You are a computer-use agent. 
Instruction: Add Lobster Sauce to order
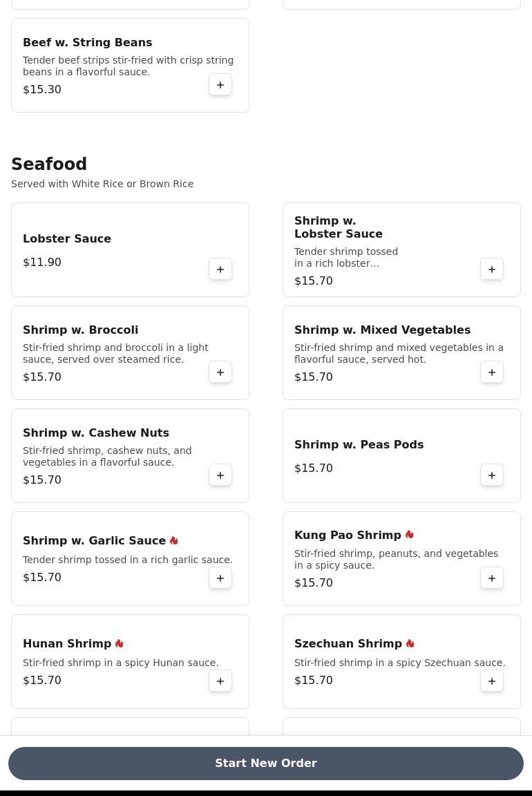[x=220, y=269]
